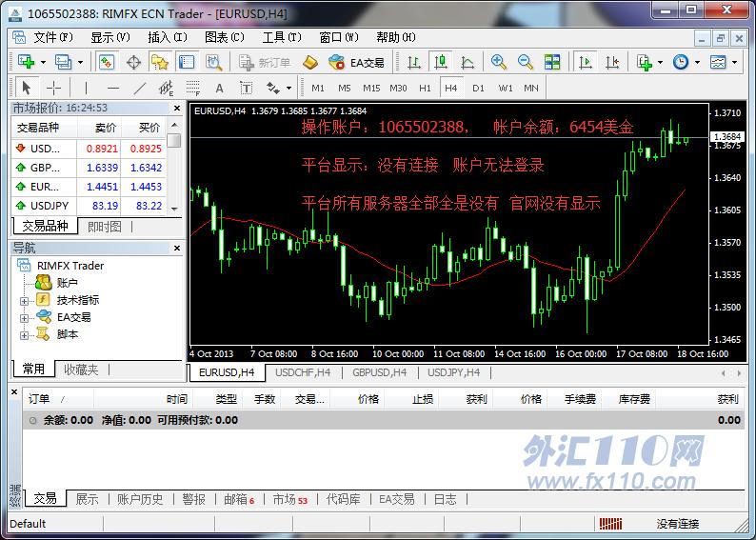Select the Fibonacci retracement tool
Viewport: 756px width, 540px height.
coord(193,88)
